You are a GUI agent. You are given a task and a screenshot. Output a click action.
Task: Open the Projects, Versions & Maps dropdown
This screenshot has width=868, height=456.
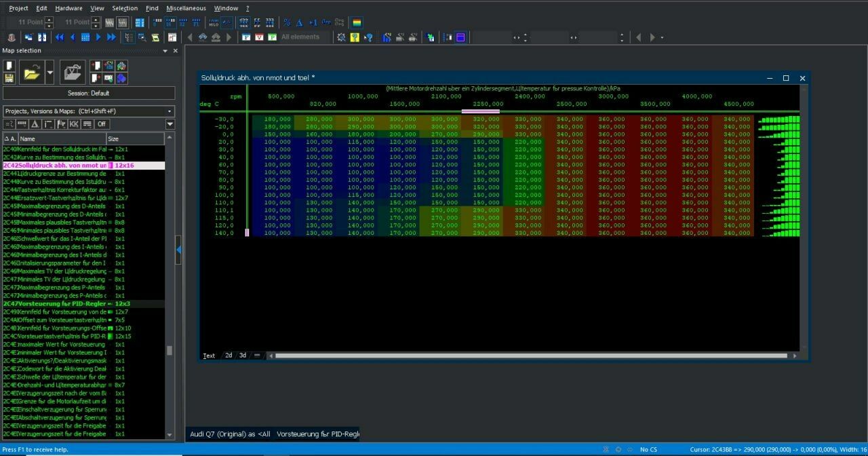tap(89, 111)
